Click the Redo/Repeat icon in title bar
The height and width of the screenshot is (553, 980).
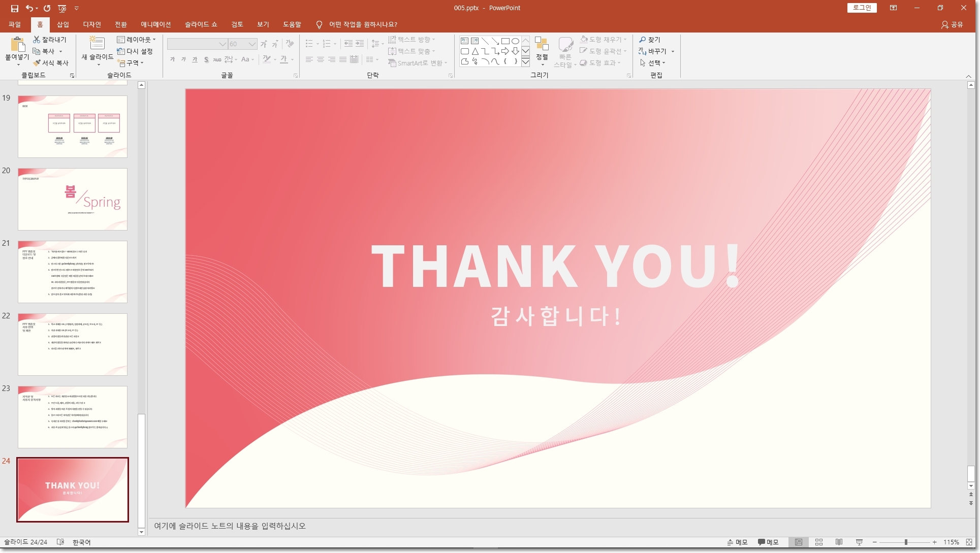click(x=47, y=8)
